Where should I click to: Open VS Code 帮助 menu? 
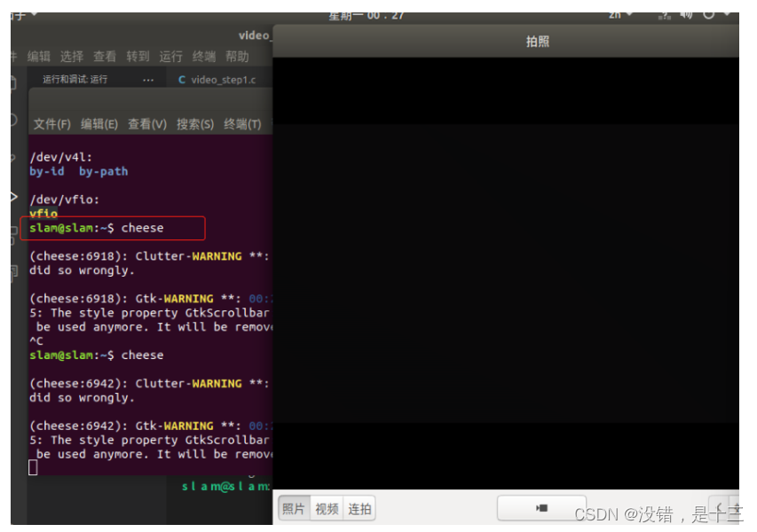click(x=237, y=57)
